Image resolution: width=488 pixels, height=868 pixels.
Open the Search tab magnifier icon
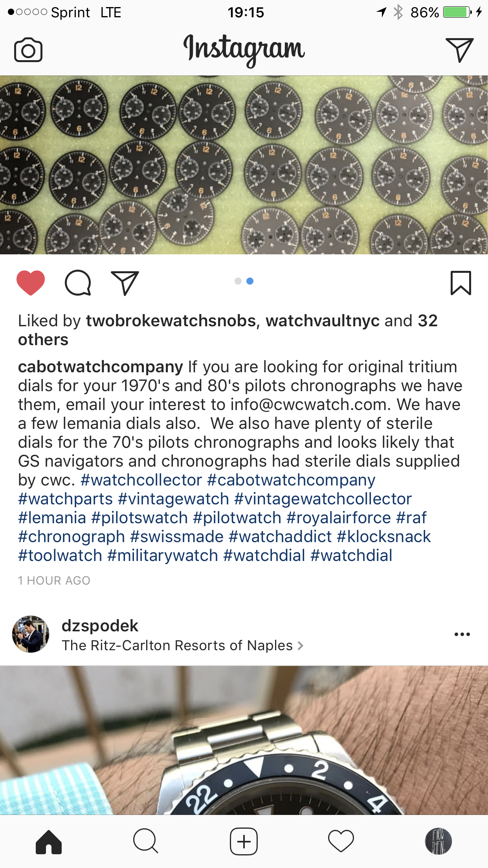(146, 842)
